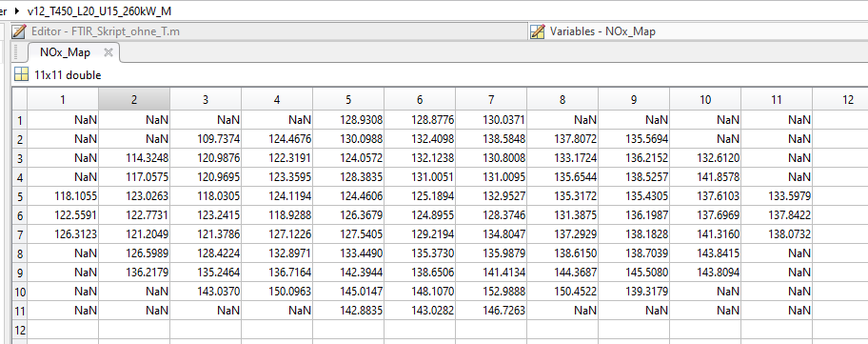Click the 11x11 double size label
Image resolution: width=868 pixels, height=344 pixels.
(x=68, y=74)
